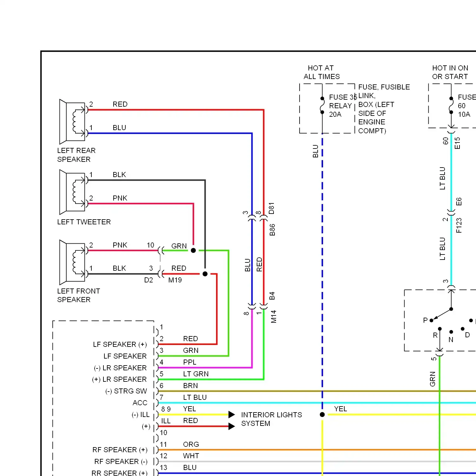The image size is (476, 476).
Task: Click the splice dot on black tweeter wire
Action: click(205, 274)
